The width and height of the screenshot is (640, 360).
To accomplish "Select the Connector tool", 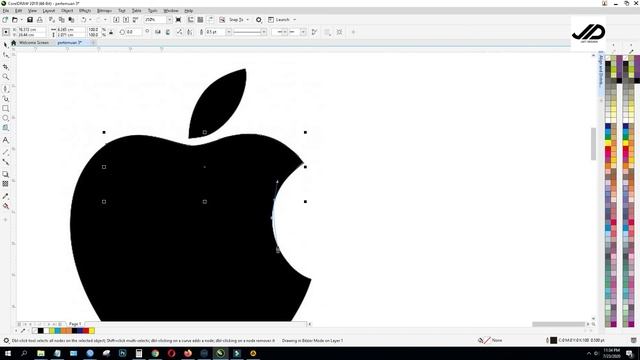I will point(5,162).
